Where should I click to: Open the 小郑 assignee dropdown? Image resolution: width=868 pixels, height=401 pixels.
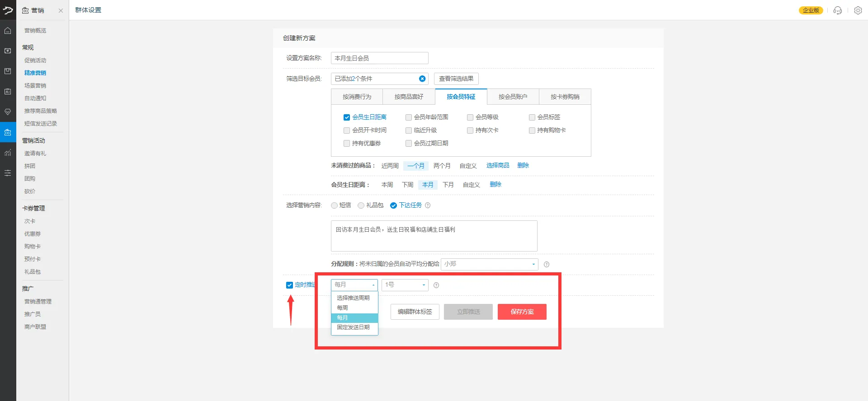point(489,264)
